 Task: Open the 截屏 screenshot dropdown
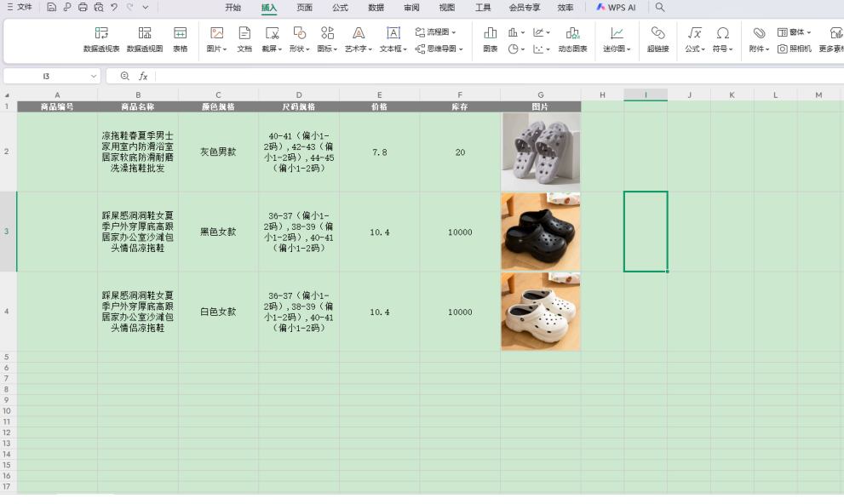pyautogui.click(x=272, y=40)
